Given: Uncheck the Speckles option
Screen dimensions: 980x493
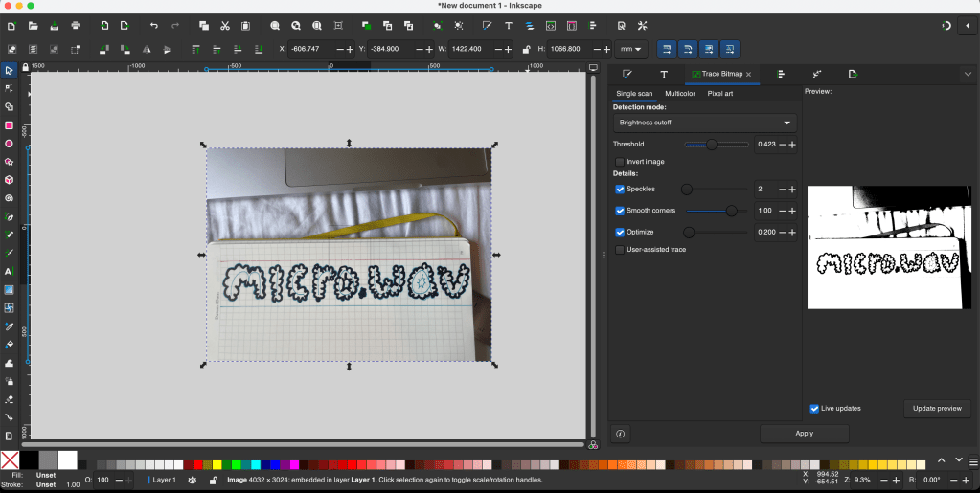Looking at the screenshot, I should pos(620,190).
